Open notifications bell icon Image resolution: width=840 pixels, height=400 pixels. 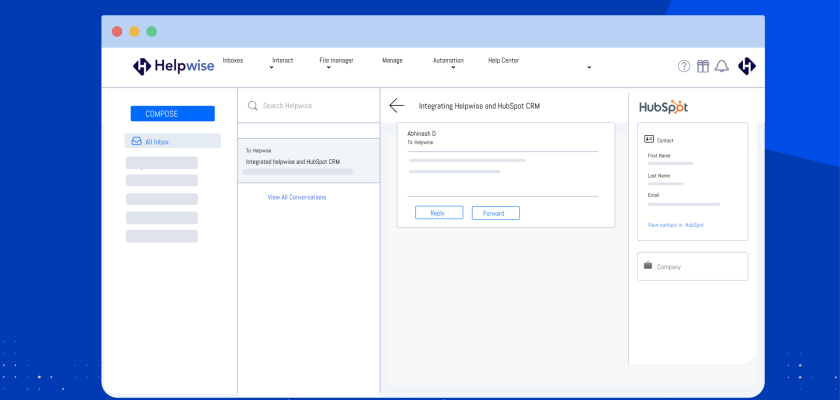click(721, 66)
